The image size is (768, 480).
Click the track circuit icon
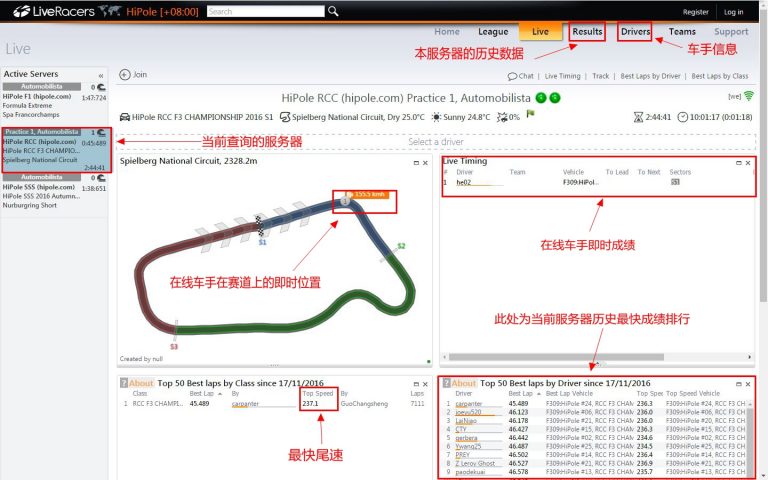click(x=285, y=117)
